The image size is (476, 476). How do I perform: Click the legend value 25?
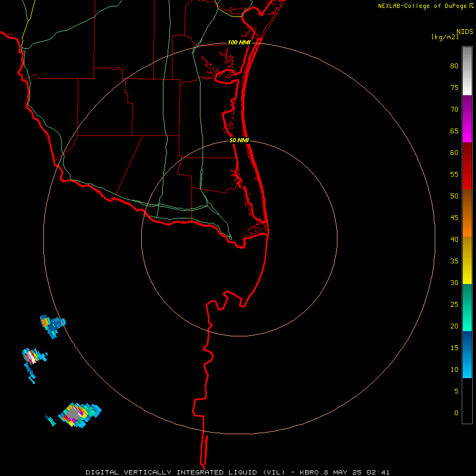point(454,305)
